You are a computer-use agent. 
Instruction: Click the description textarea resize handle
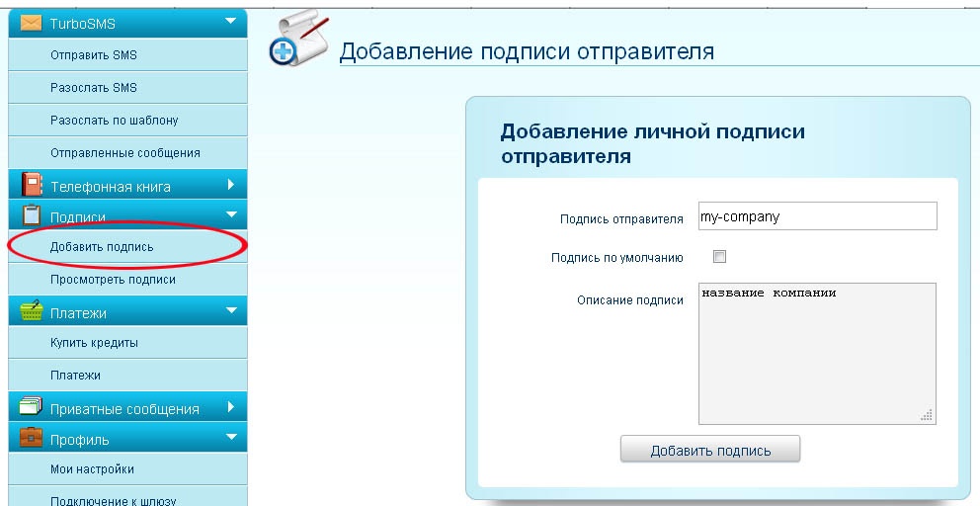tap(928, 416)
